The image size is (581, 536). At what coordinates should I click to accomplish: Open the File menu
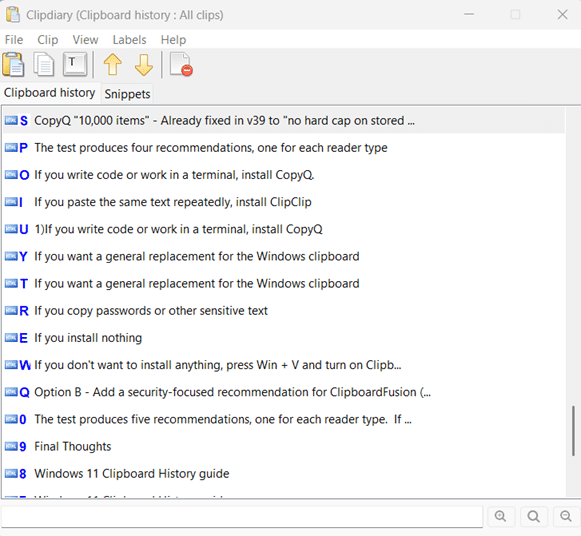(14, 40)
